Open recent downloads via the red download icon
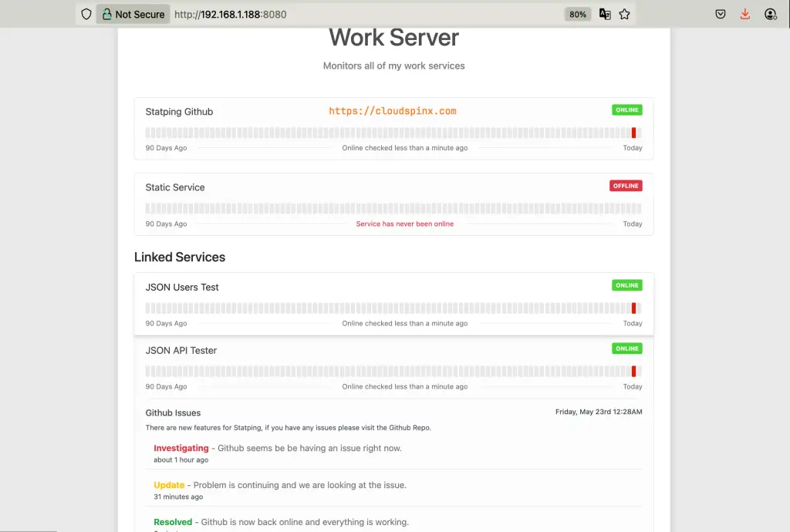 click(x=744, y=13)
